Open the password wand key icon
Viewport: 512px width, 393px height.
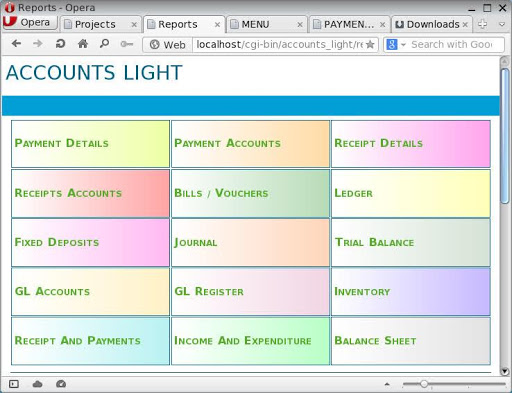(127, 44)
